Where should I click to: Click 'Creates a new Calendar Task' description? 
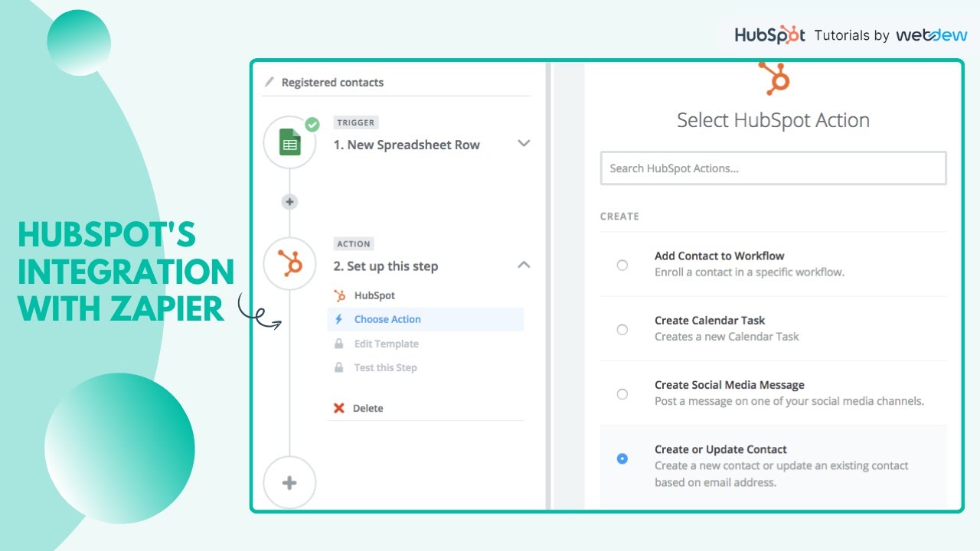727,336
